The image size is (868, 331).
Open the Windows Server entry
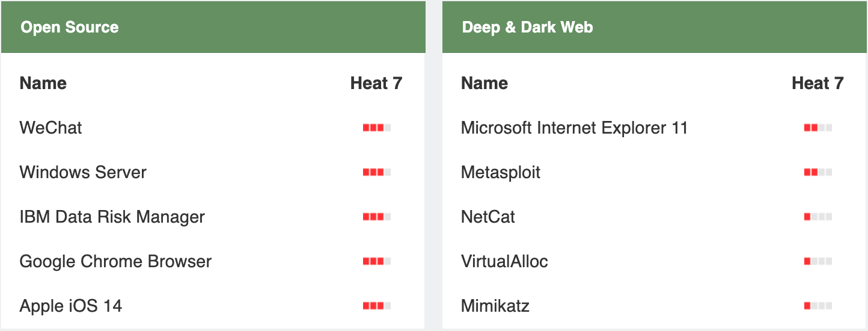tap(83, 172)
